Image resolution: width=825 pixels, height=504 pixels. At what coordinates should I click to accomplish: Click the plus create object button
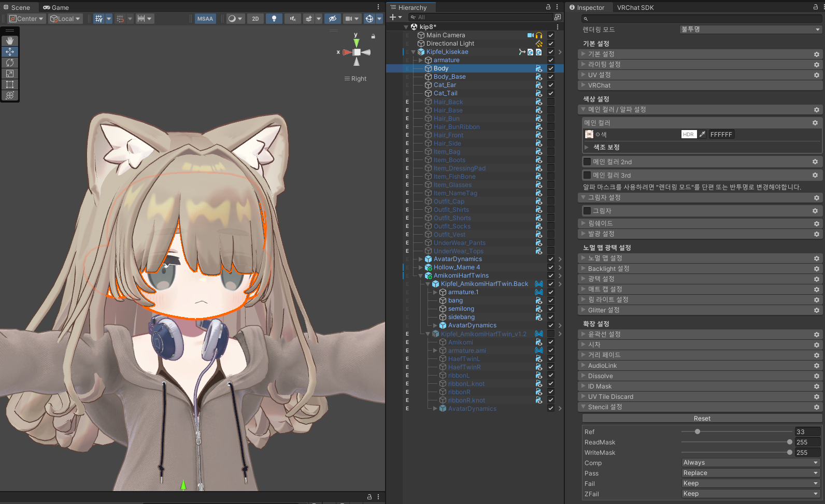[392, 17]
